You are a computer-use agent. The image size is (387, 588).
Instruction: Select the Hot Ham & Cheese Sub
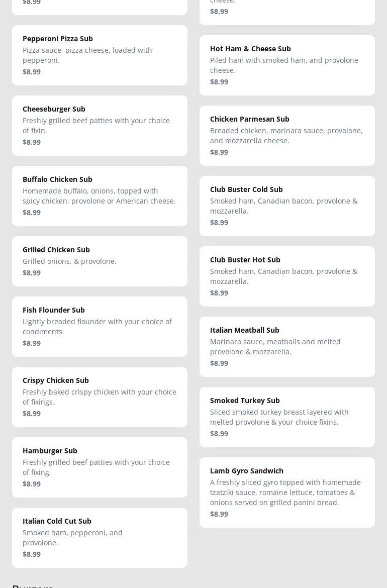287,65
